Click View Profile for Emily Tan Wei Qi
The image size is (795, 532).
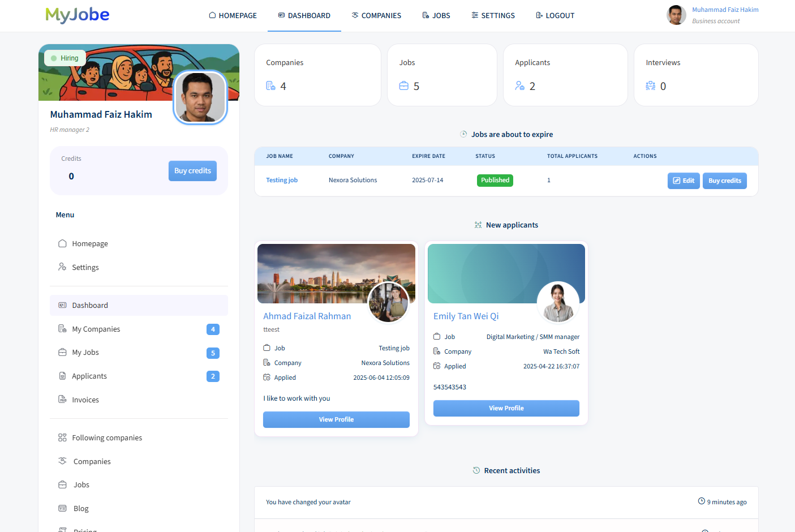click(x=506, y=408)
